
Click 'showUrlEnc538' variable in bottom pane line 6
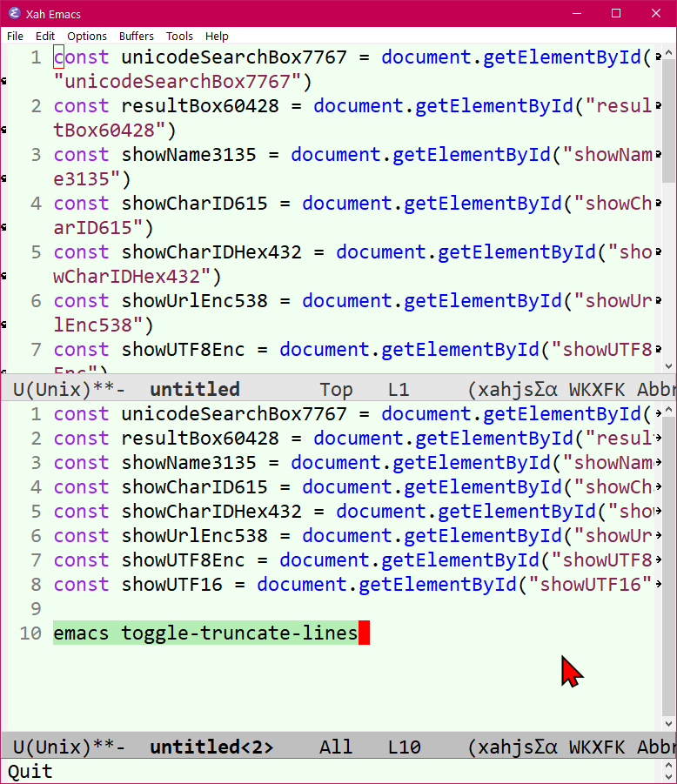click(195, 535)
